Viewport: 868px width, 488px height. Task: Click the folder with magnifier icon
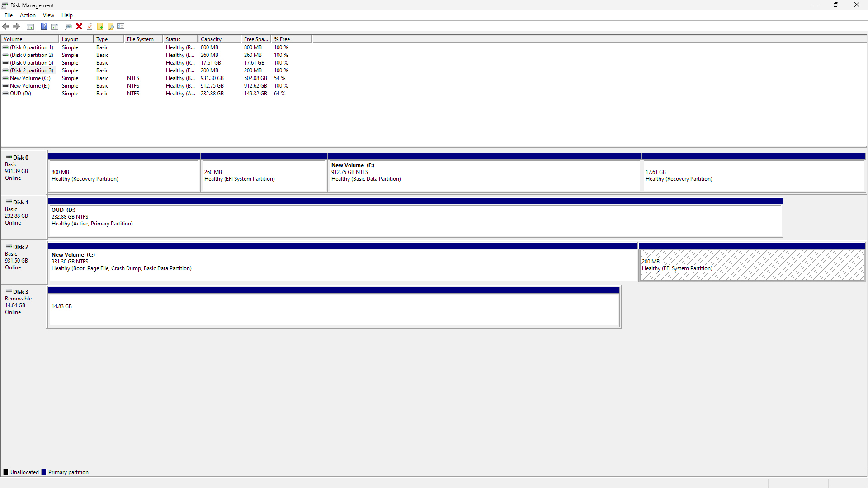click(x=110, y=26)
